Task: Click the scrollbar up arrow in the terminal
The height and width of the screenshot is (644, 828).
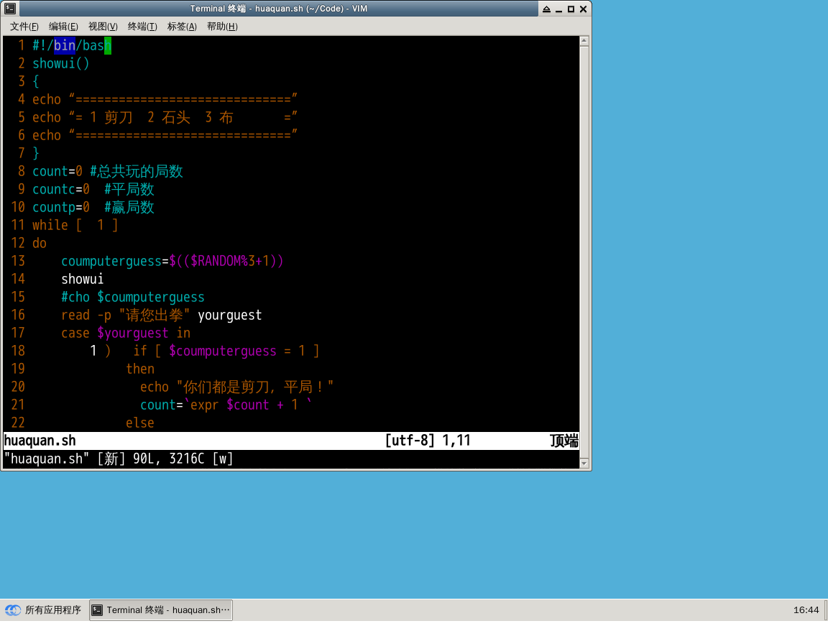Action: (585, 42)
